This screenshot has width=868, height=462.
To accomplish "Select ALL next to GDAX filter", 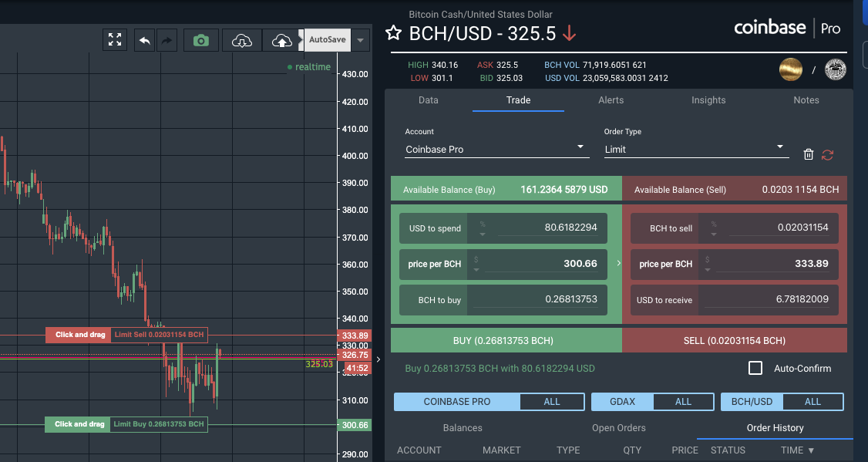I will (x=683, y=402).
